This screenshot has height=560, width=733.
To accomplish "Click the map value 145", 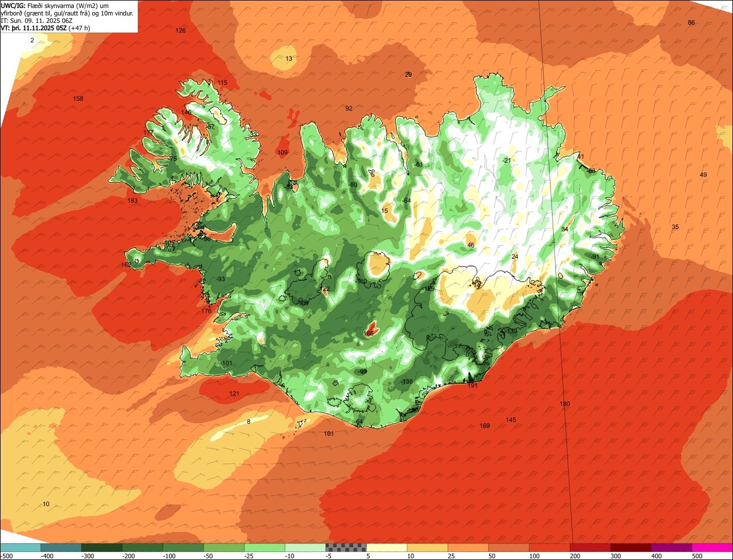I will coord(511,420).
